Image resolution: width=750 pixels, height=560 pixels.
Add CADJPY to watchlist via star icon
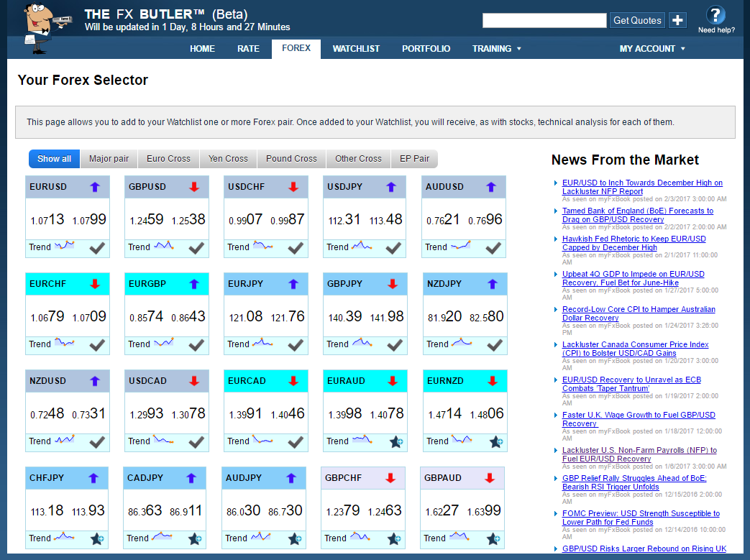tap(195, 539)
